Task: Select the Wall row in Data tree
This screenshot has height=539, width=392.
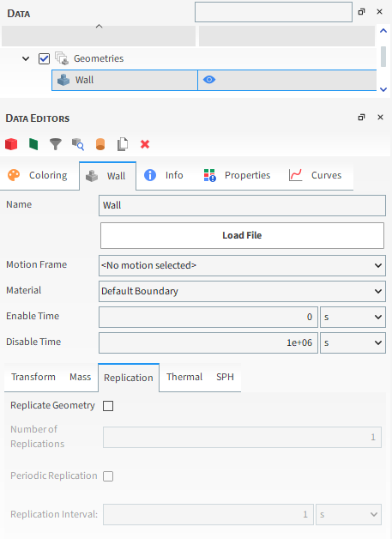Action: [x=214, y=80]
